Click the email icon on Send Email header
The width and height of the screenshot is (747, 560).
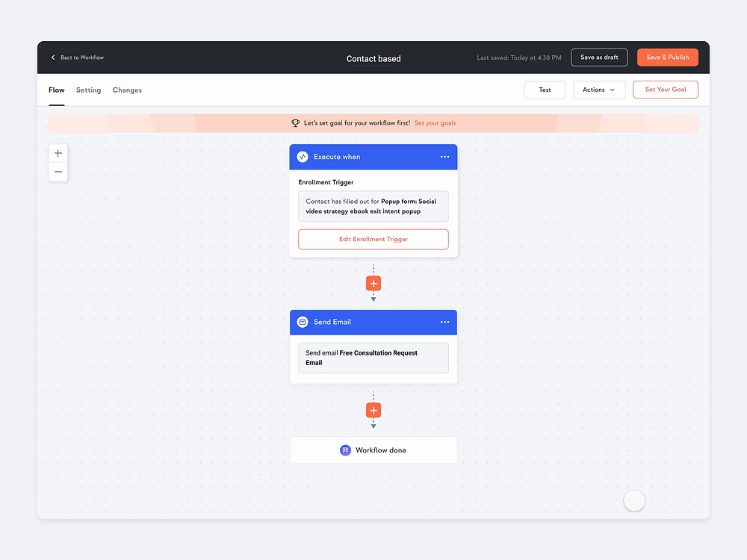pos(303,322)
